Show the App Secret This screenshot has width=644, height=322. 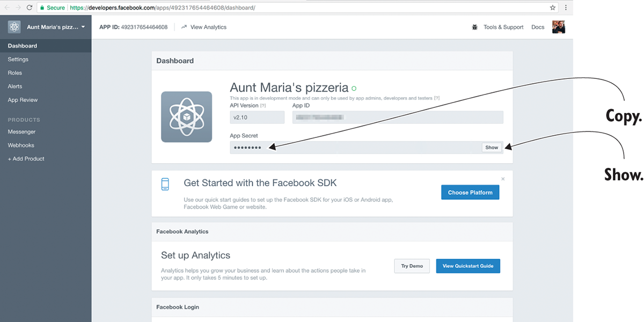pyautogui.click(x=492, y=148)
